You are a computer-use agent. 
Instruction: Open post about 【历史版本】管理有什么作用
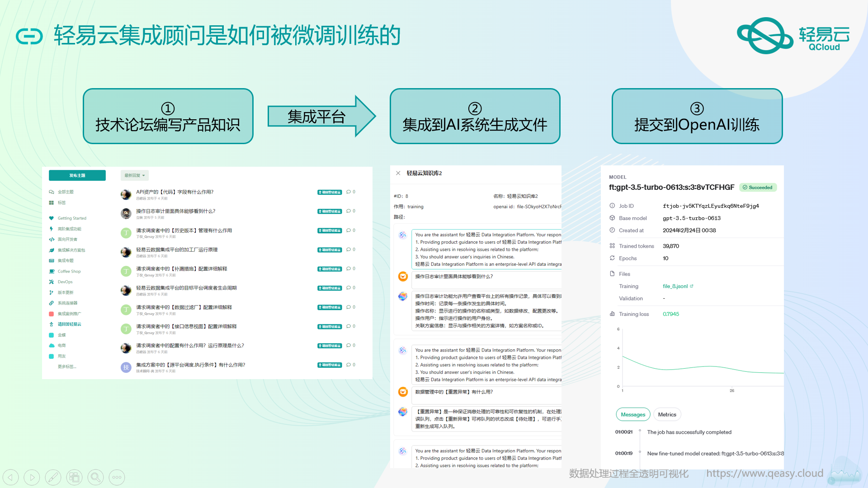[x=184, y=230]
